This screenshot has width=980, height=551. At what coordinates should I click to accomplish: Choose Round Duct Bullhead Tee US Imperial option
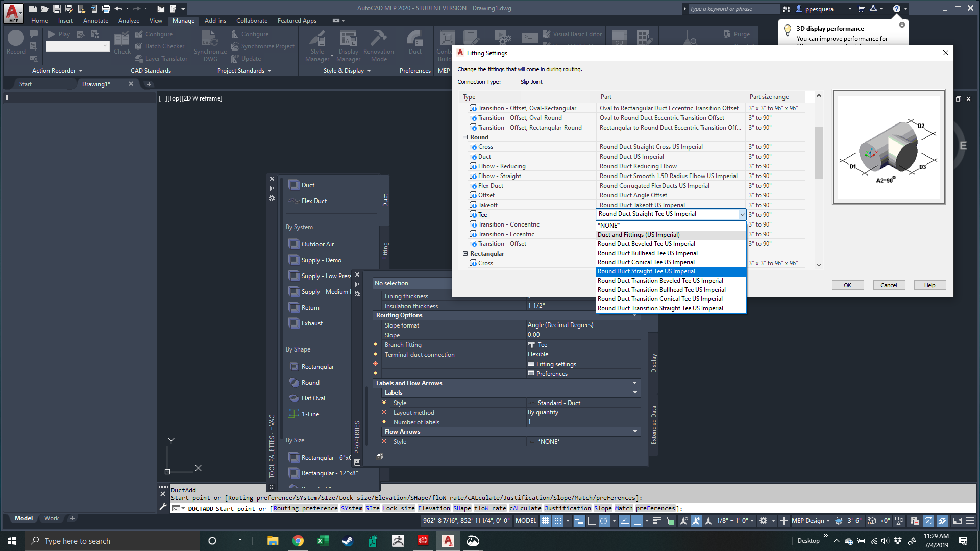671,253
